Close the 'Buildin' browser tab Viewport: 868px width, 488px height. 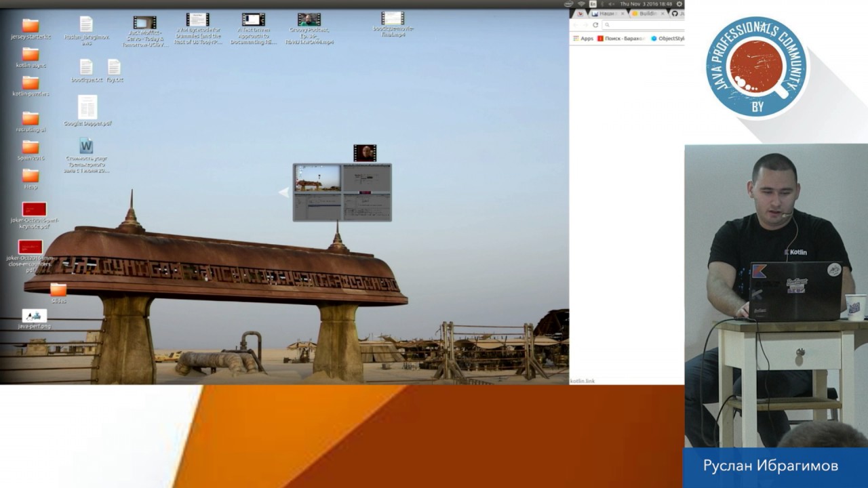tap(663, 14)
